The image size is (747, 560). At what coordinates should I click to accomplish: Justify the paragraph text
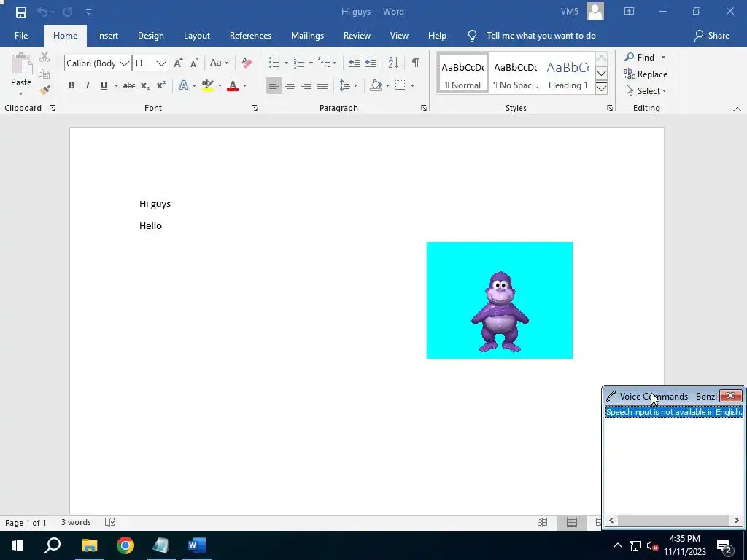pyautogui.click(x=322, y=86)
